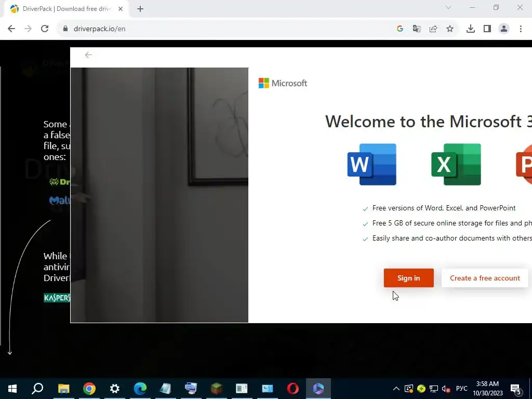Click the active Microsoft 365 taskbar icon

(x=318, y=389)
